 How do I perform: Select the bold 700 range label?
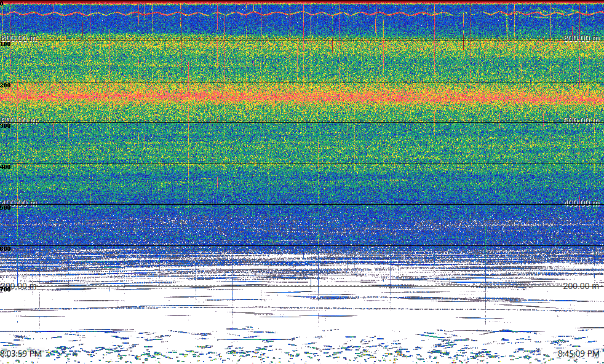(6, 290)
